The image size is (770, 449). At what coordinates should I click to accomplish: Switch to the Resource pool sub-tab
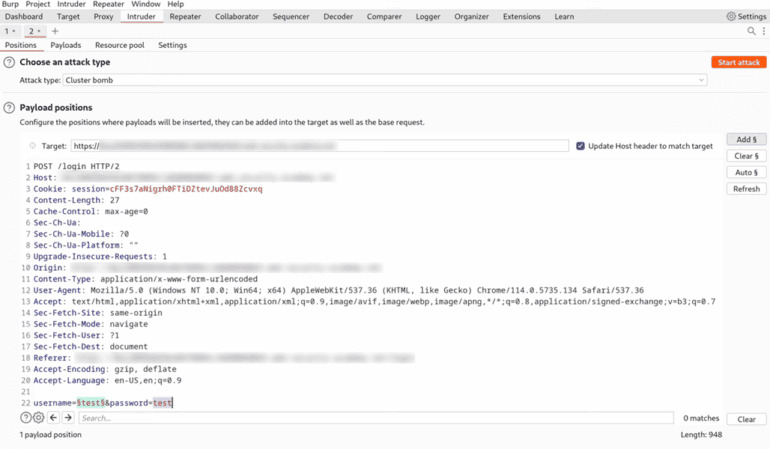[120, 45]
